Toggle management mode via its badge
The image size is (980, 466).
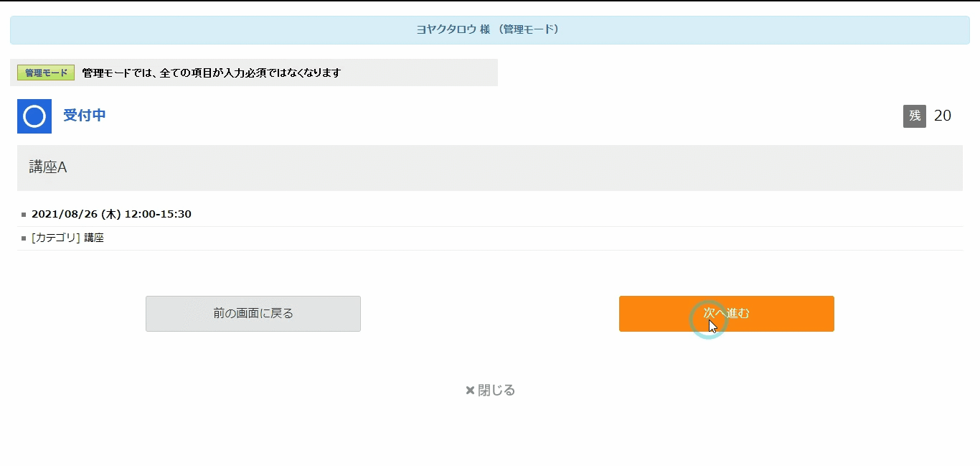[44, 72]
